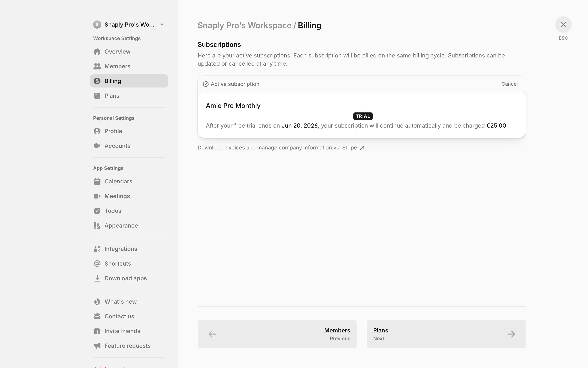The width and height of the screenshot is (588, 368).
Task: Click the Download apps arrow icon
Action: pos(97,278)
